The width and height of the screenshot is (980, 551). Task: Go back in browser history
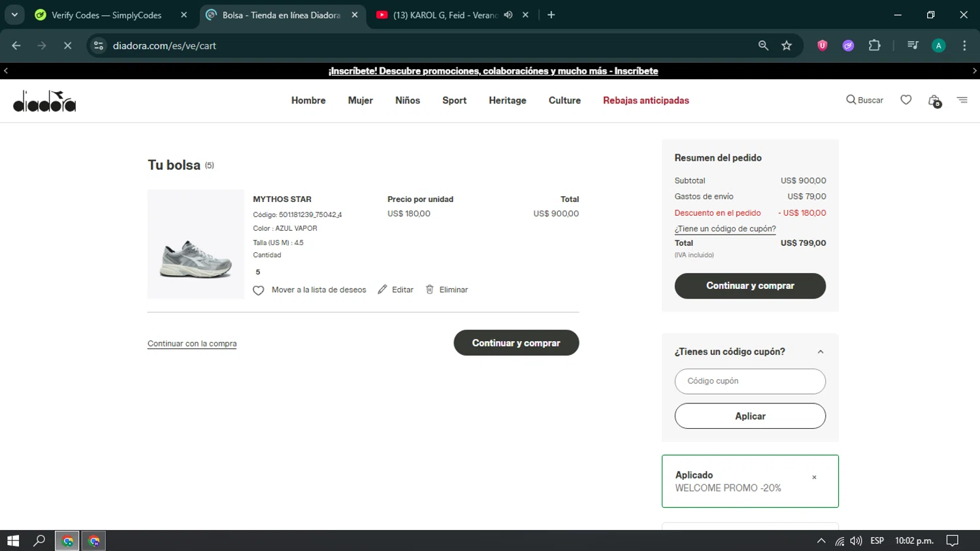click(16, 46)
